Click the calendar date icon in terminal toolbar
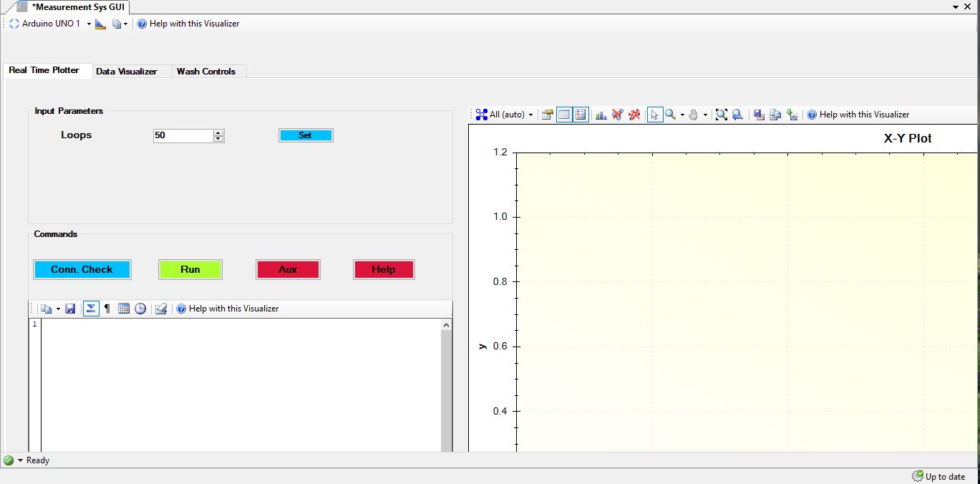 (x=124, y=309)
